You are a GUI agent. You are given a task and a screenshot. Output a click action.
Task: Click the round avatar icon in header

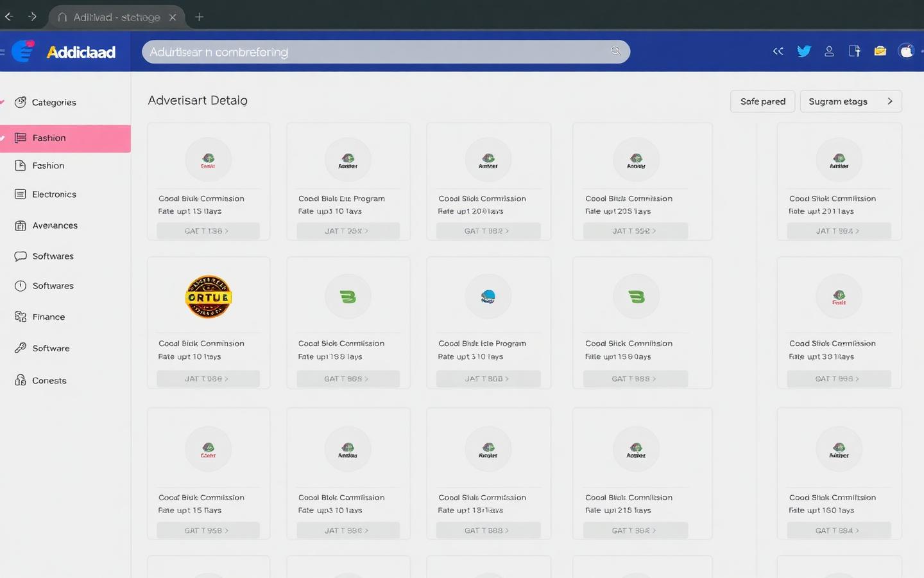click(x=906, y=51)
